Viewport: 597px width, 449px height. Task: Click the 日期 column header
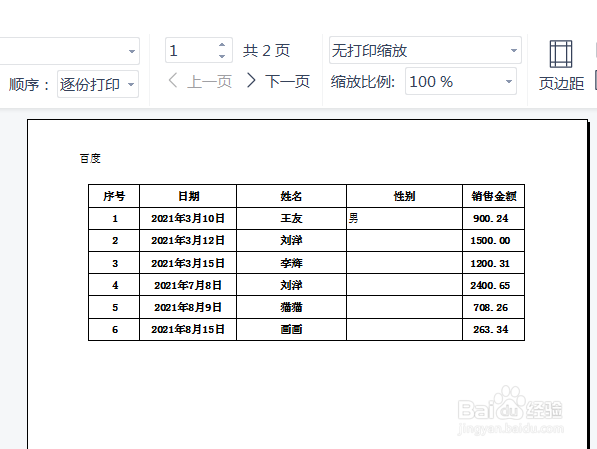(x=188, y=196)
